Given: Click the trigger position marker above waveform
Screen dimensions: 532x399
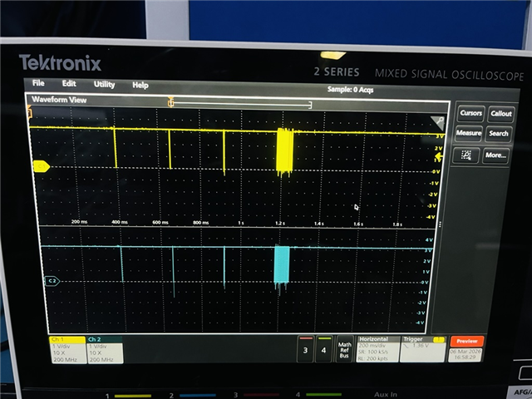Looking at the screenshot, I should tap(170, 101).
